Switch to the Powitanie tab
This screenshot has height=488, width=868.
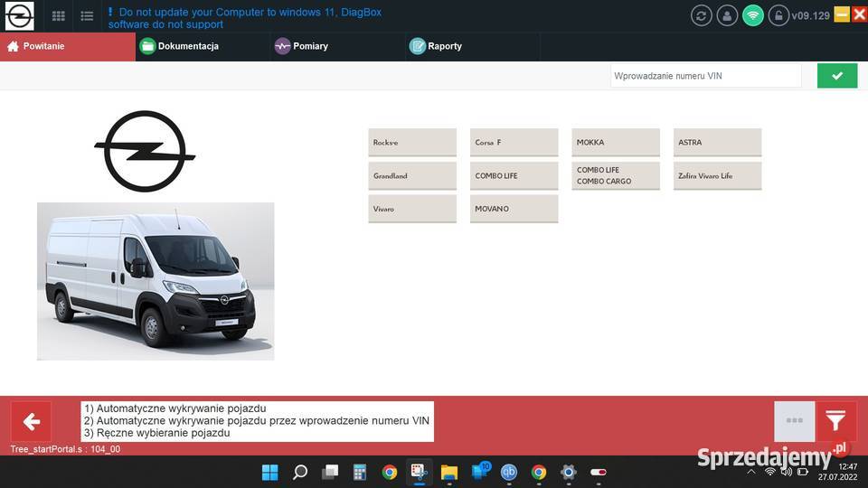68,46
